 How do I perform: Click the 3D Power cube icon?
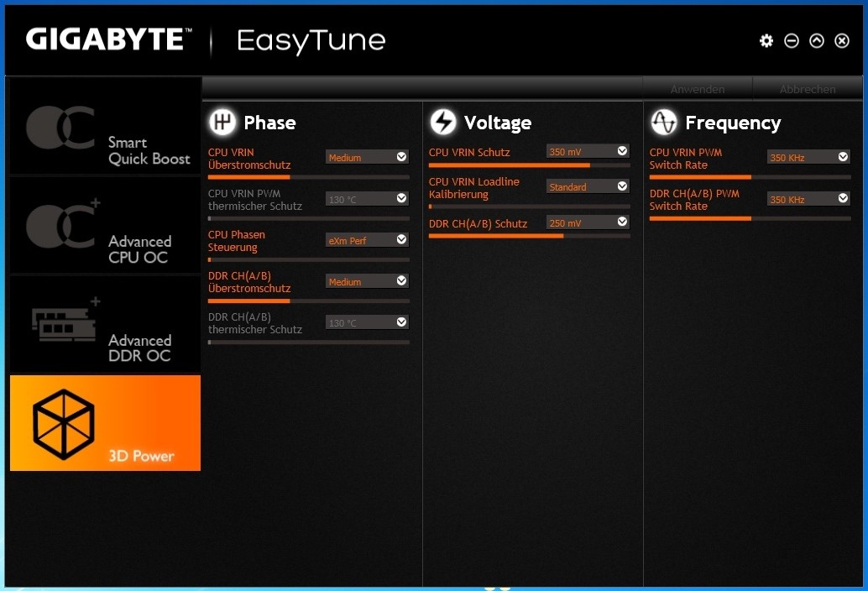point(63,425)
